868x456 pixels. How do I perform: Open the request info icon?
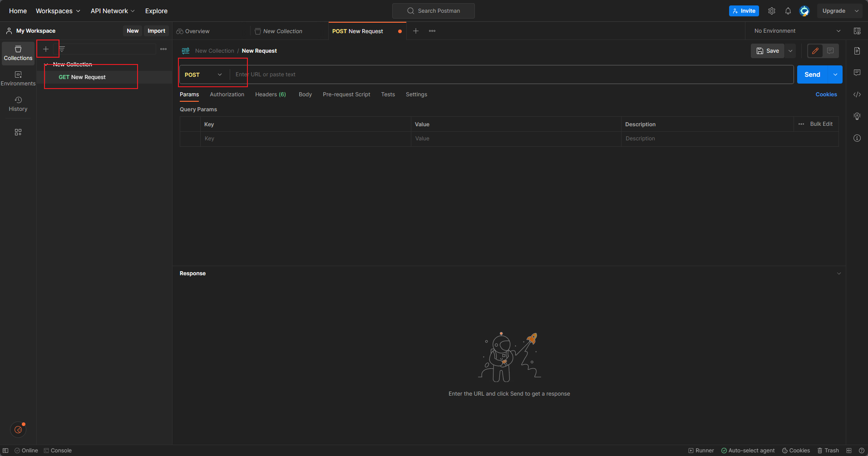[857, 138]
